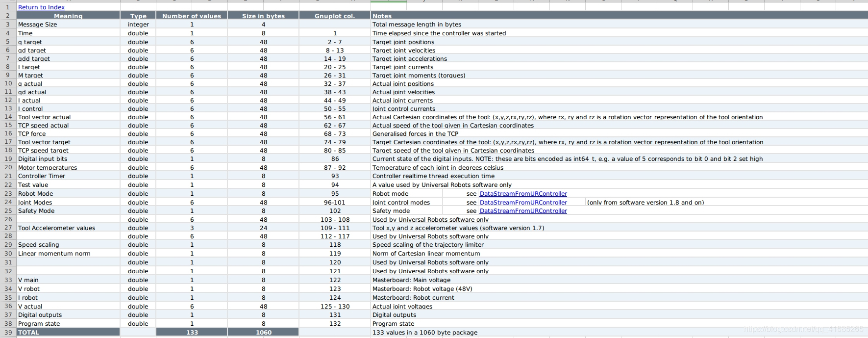
Task: Select the Number of values header cell
Action: [192, 16]
